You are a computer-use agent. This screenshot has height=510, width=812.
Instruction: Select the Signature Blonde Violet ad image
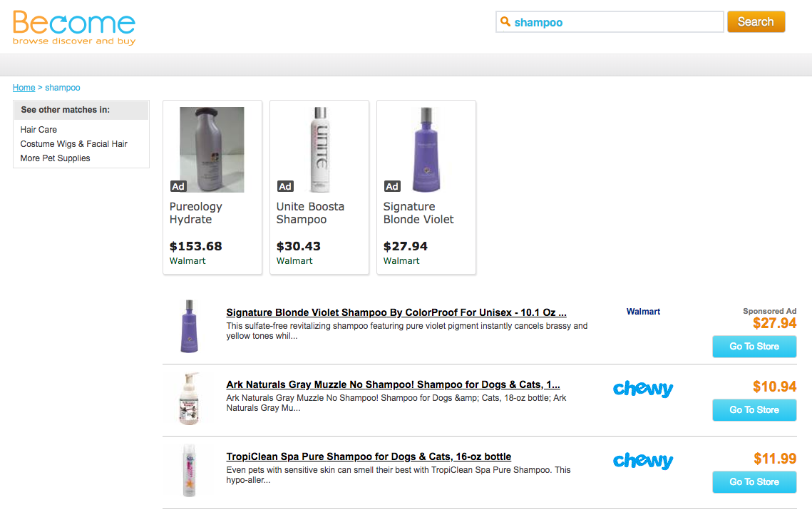(x=426, y=150)
